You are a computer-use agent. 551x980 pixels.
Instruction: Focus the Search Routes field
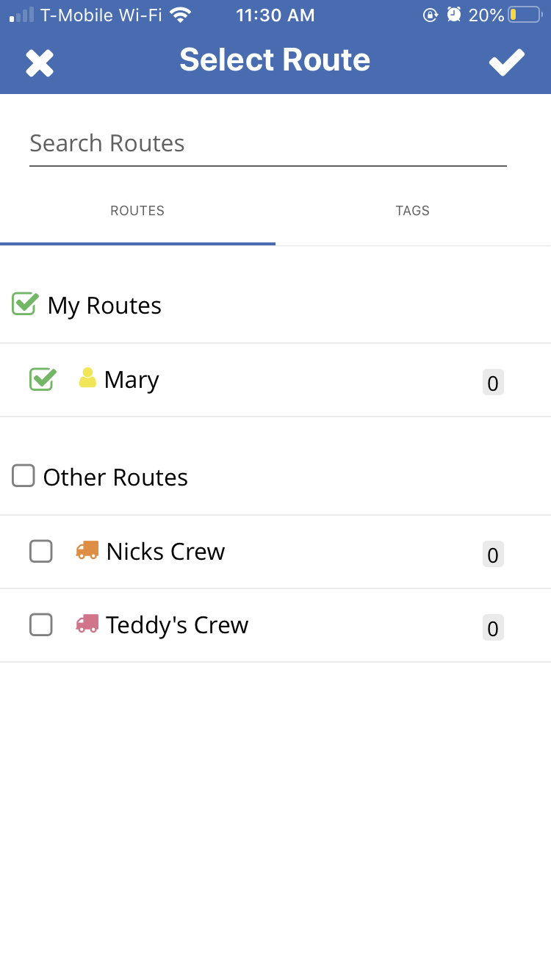pos(267,144)
